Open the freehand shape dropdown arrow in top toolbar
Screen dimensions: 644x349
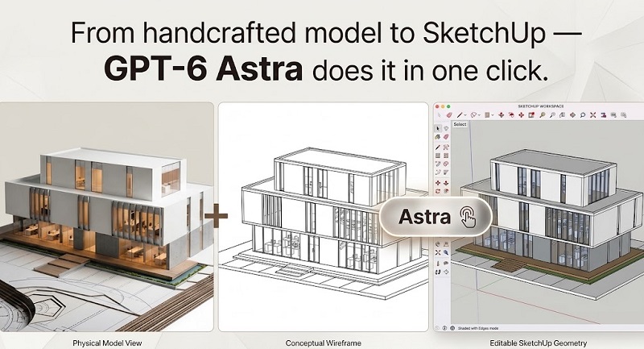tap(479, 115)
